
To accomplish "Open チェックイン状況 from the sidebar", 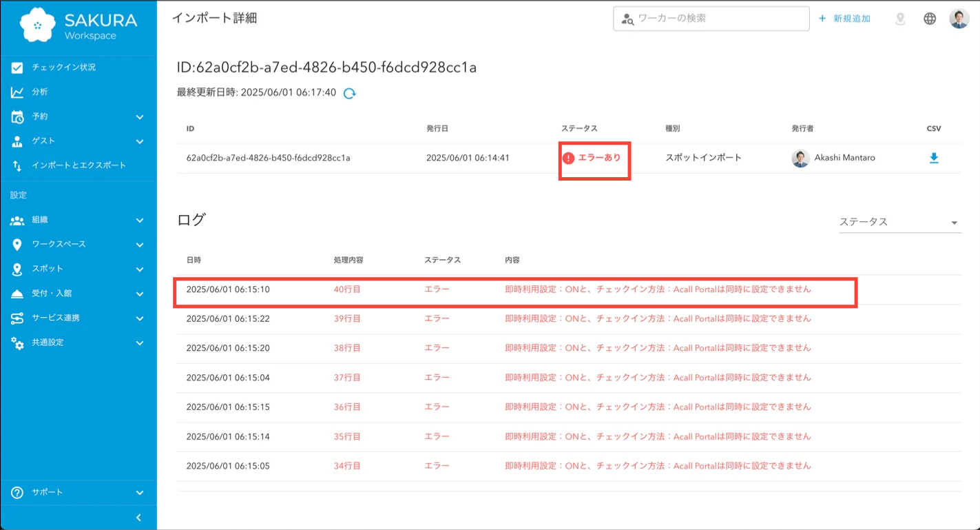I will (63, 68).
